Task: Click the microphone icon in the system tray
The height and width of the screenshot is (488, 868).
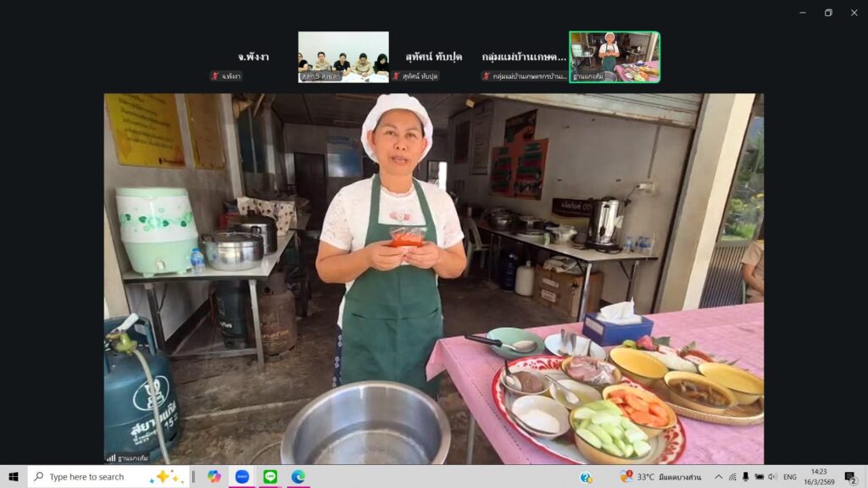Action: click(x=745, y=477)
